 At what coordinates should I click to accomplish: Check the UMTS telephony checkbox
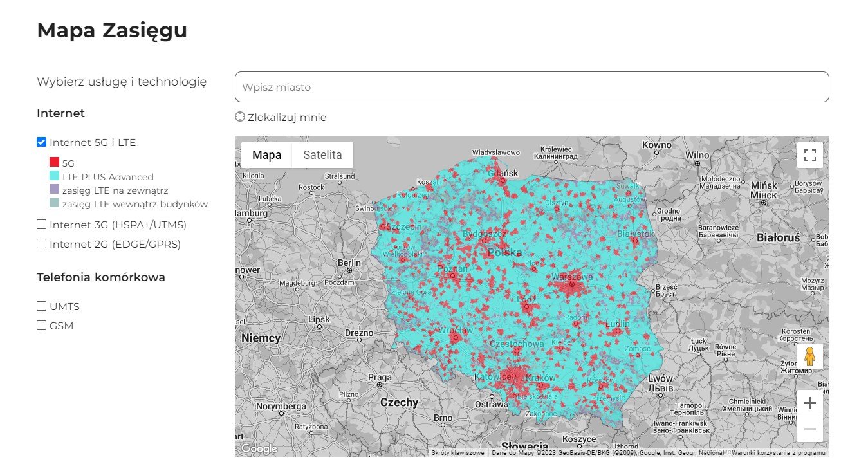pos(42,306)
